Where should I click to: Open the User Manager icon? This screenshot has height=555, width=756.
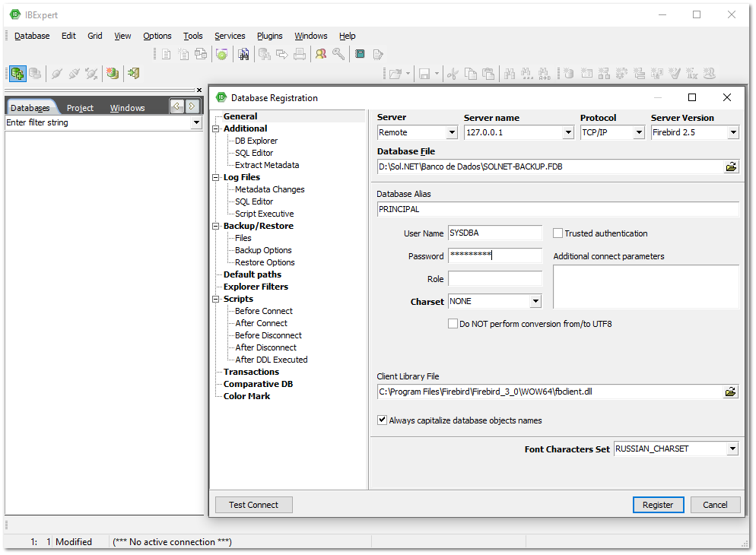point(321,54)
